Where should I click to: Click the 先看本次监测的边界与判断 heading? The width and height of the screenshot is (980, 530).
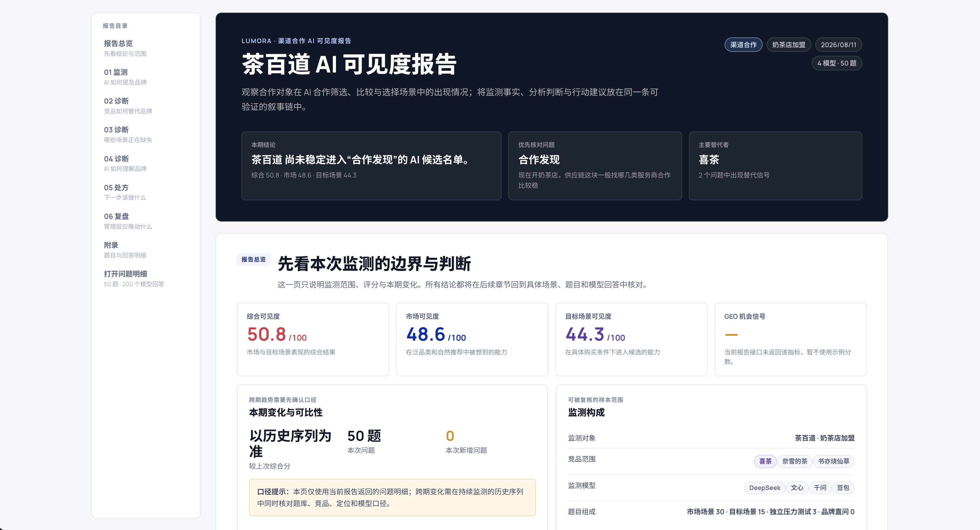[x=374, y=264]
